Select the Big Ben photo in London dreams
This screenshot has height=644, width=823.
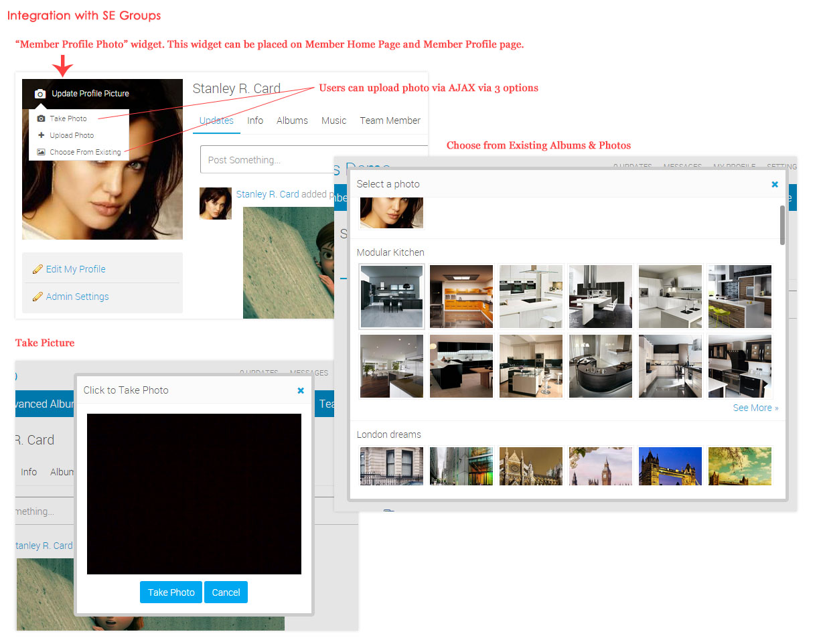(x=601, y=466)
